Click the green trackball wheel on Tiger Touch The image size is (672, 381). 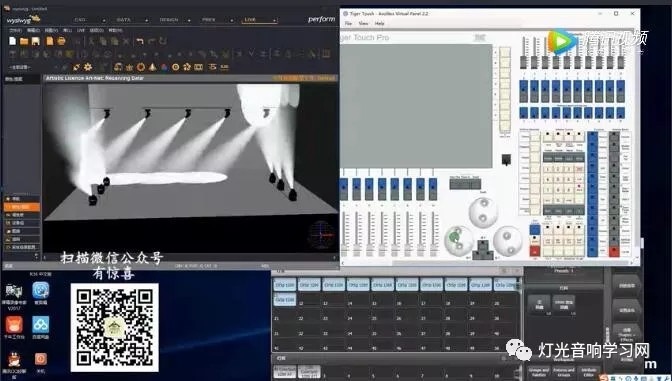pos(458,240)
